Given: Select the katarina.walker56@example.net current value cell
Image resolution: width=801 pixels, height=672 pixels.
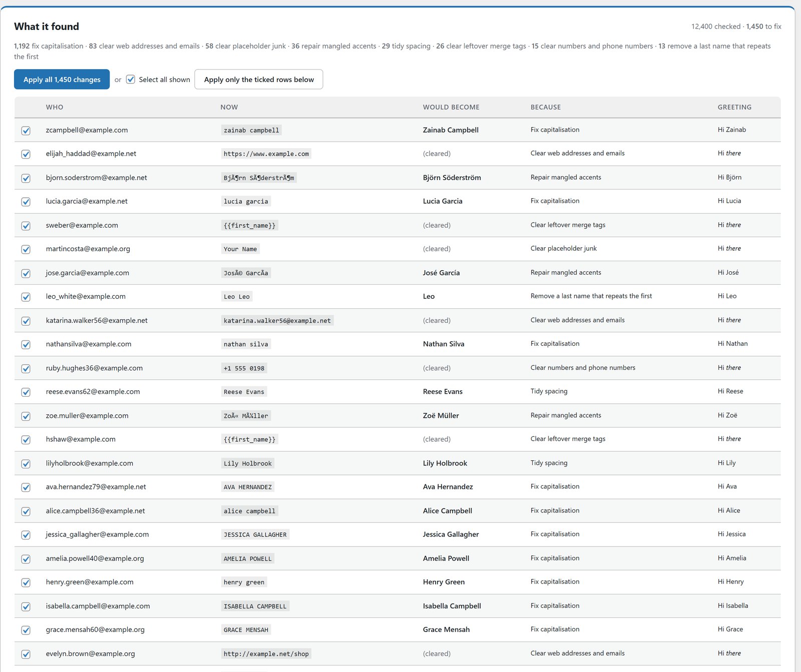Looking at the screenshot, I should 277,321.
